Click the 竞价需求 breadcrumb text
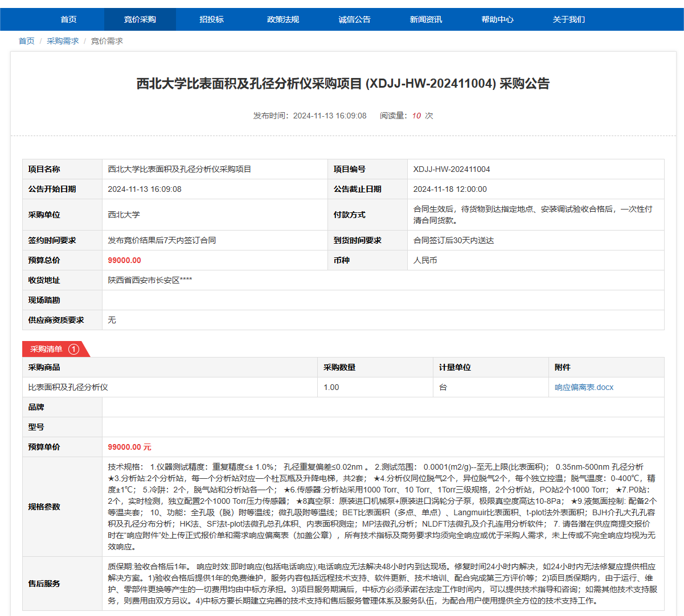684x616 pixels. [x=107, y=41]
